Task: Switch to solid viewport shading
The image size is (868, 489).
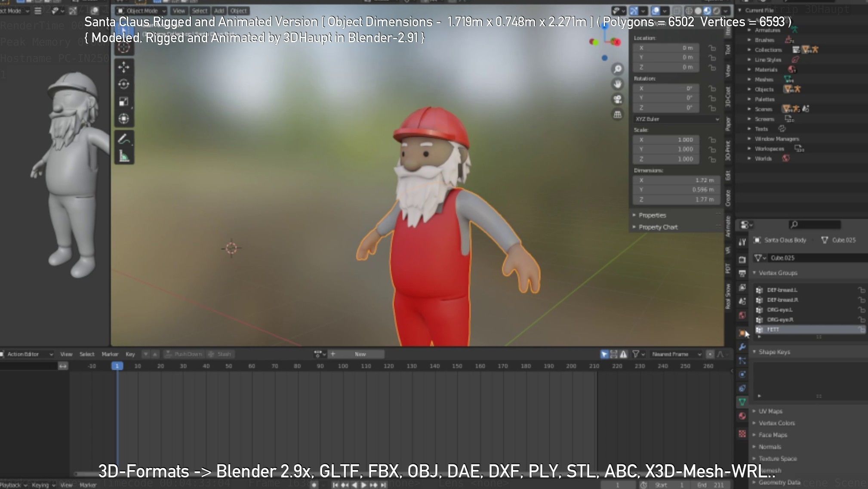Action: point(698,11)
